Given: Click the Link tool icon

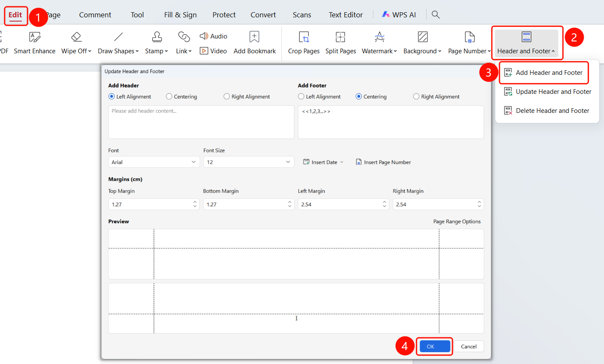Looking at the screenshot, I should tap(184, 37).
